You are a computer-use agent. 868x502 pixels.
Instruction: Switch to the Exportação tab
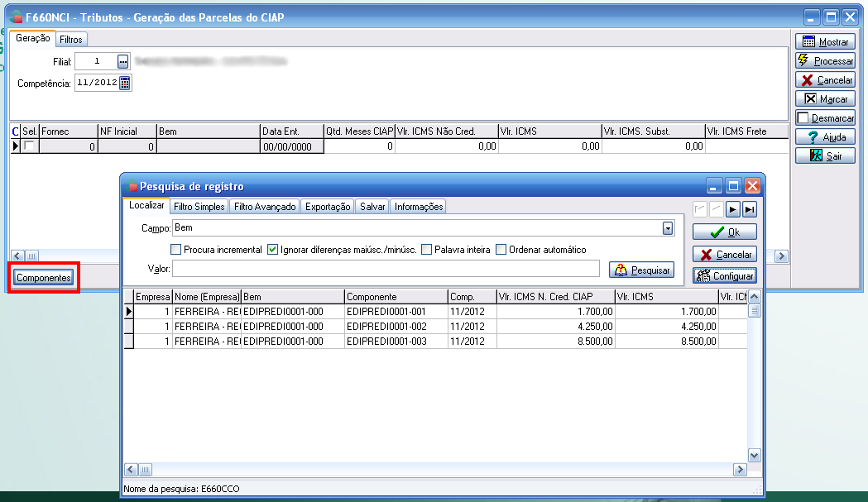coord(328,207)
